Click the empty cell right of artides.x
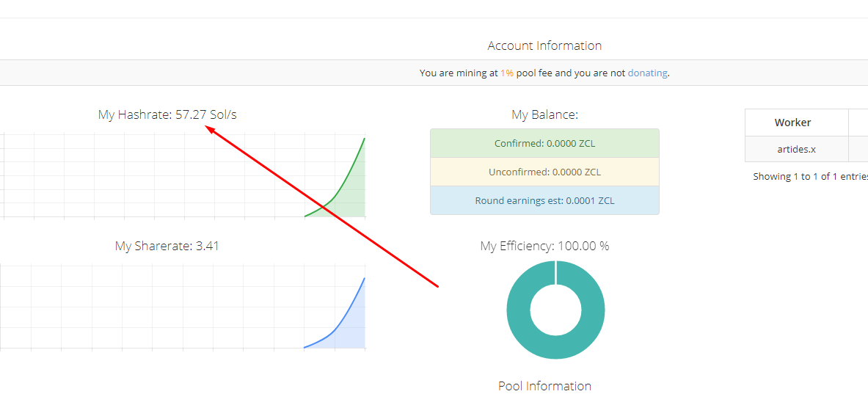The image size is (868, 405). (858, 149)
